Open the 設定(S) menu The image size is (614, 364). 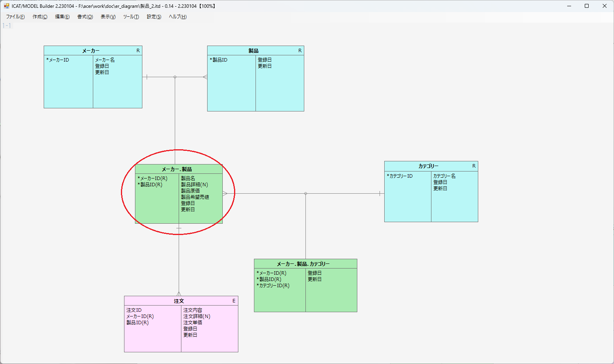(x=154, y=17)
